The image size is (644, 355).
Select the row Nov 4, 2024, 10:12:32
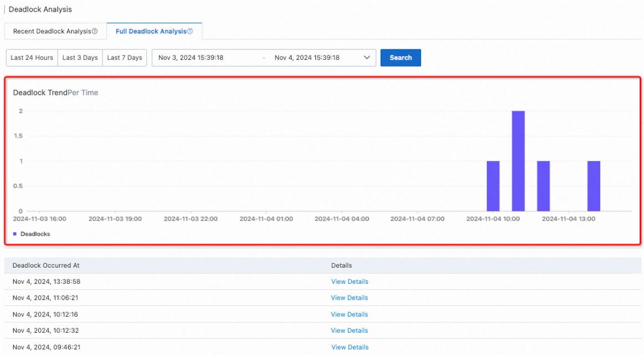[x=323, y=331]
